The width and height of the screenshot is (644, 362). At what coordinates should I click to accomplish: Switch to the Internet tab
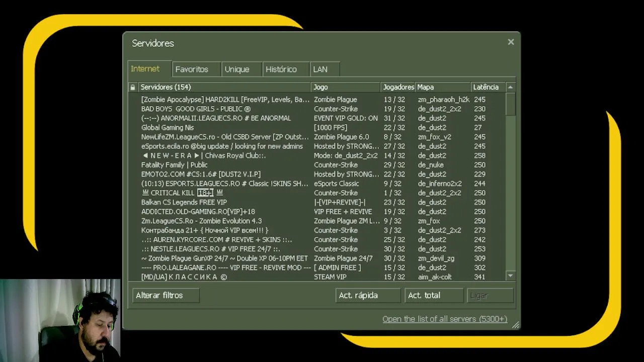point(149,69)
